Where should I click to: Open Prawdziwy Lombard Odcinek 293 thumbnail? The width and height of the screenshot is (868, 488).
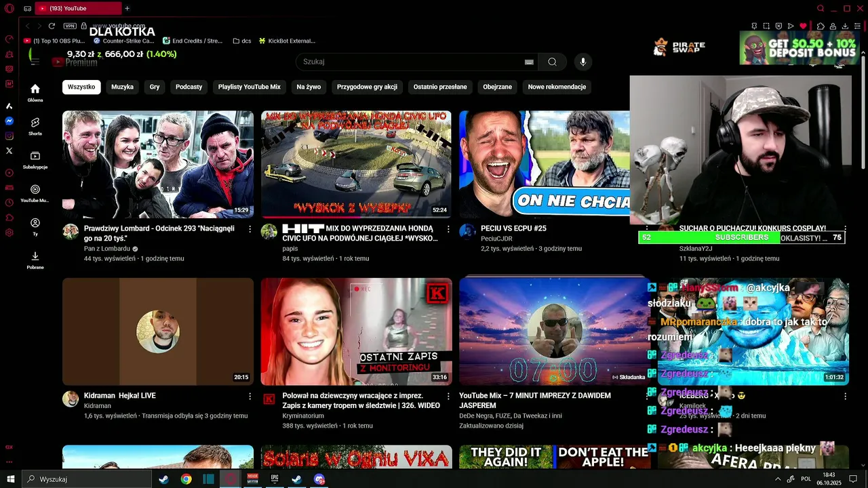click(x=158, y=164)
